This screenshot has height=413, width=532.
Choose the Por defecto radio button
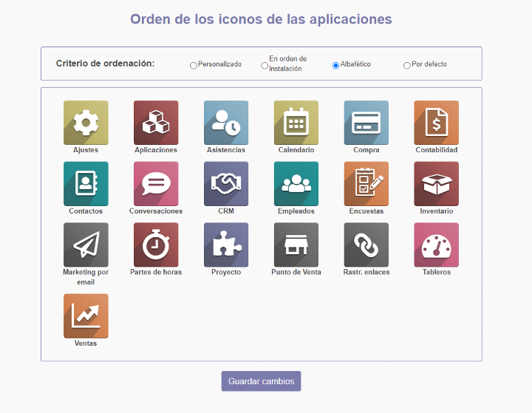click(x=407, y=66)
